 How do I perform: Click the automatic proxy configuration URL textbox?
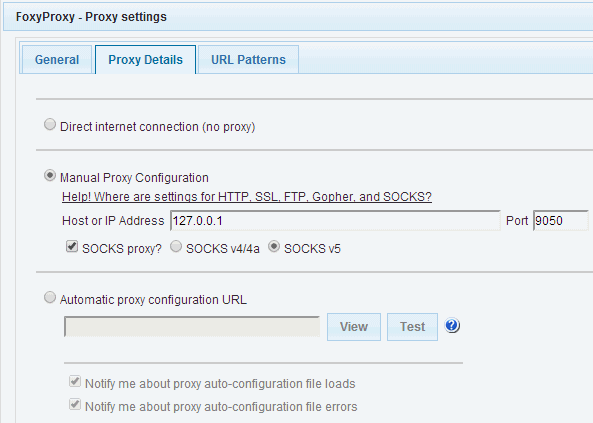pyautogui.click(x=192, y=327)
